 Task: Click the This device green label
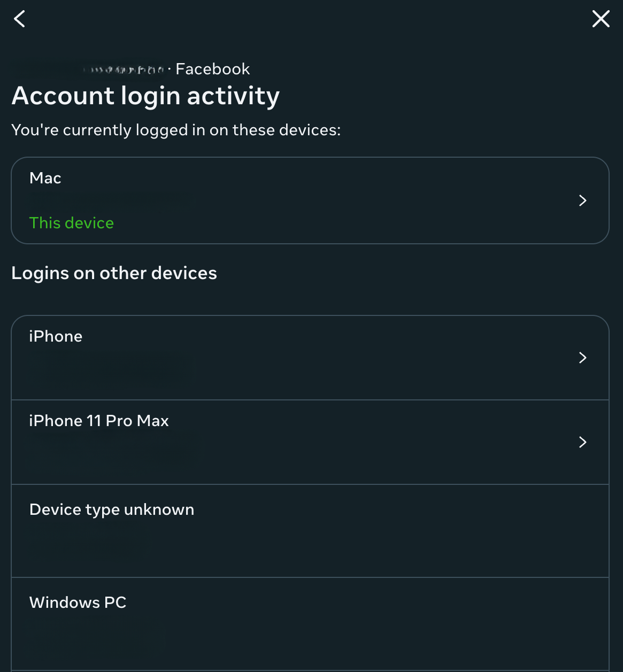pos(71,223)
